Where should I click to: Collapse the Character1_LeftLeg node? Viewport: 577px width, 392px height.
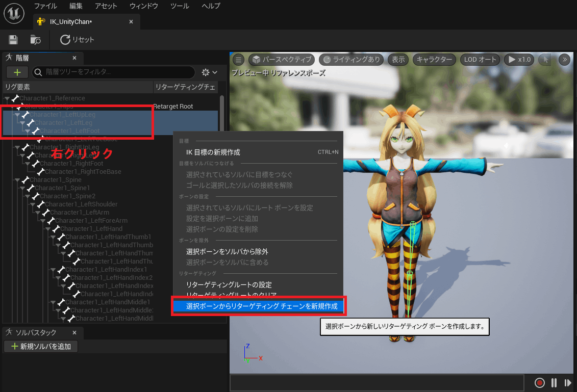(22, 123)
